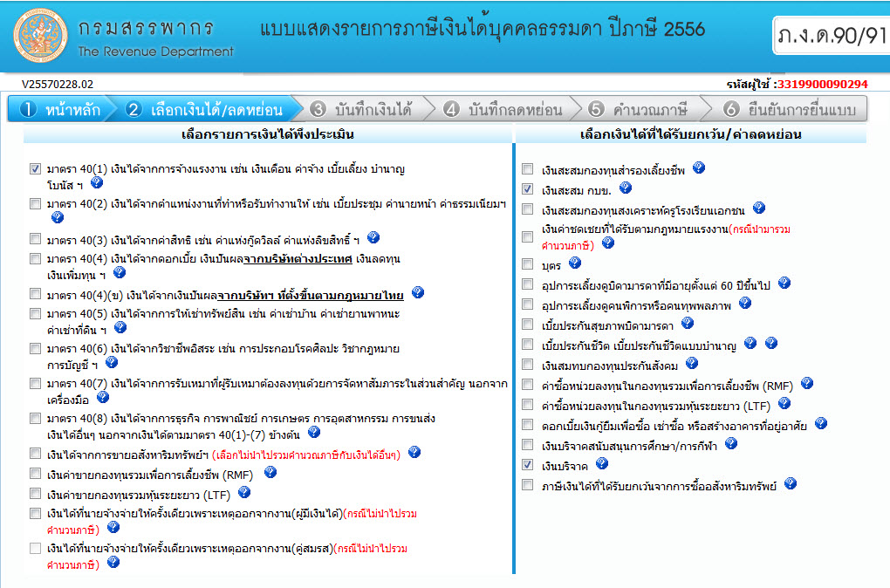Open help icon for เงินสะสมกองทุนสงเคราะห์ครูโรงเรียนเอกชน
Screen dimensions: 890x588
click(x=759, y=208)
